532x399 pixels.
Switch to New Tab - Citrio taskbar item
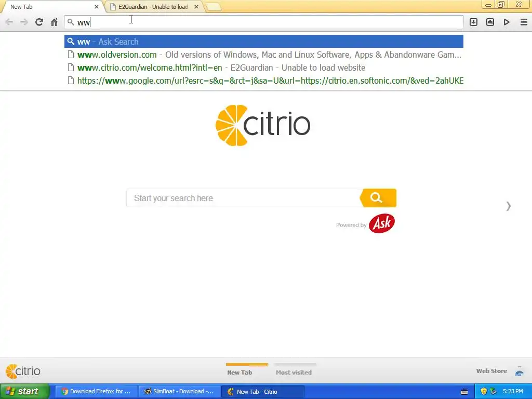262,391
